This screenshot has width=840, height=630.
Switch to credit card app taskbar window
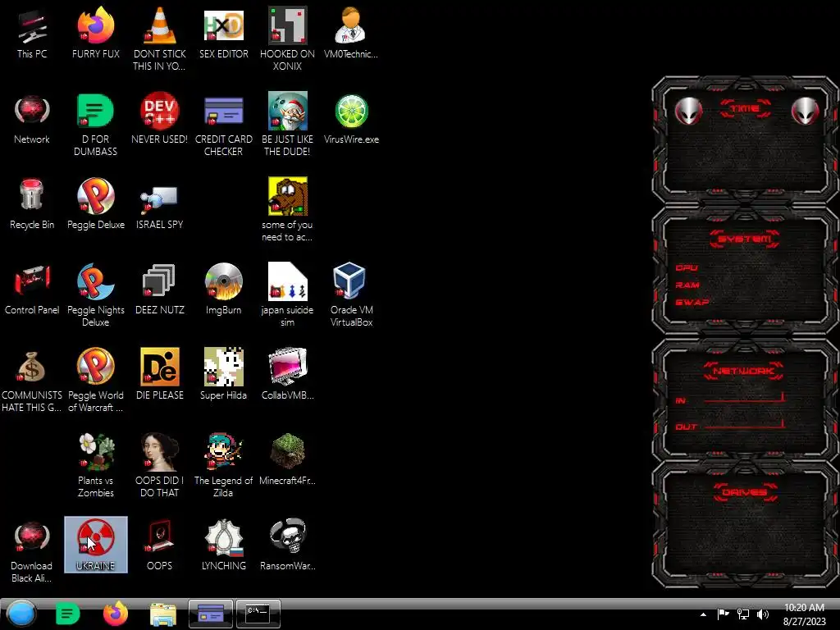click(x=211, y=614)
